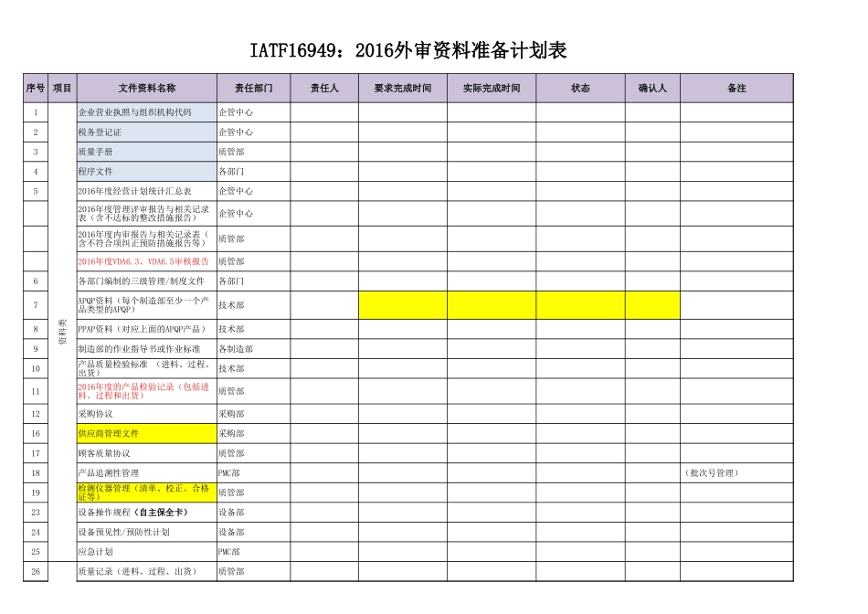Click the 状态 column header
This screenshot has width=868, height=614.
tap(580, 89)
